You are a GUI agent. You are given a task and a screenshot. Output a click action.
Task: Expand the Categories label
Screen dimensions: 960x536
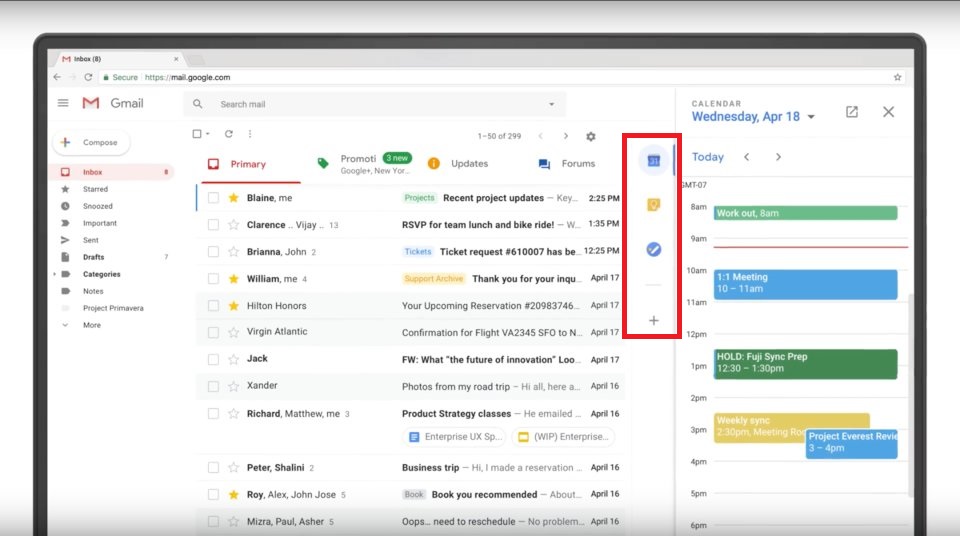tap(54, 274)
